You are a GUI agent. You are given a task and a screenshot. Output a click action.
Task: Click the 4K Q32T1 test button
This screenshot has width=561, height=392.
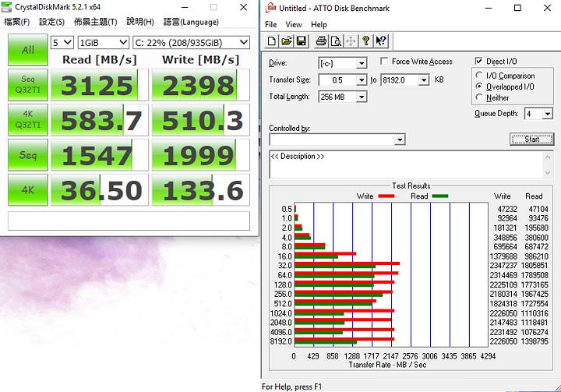pos(28,120)
